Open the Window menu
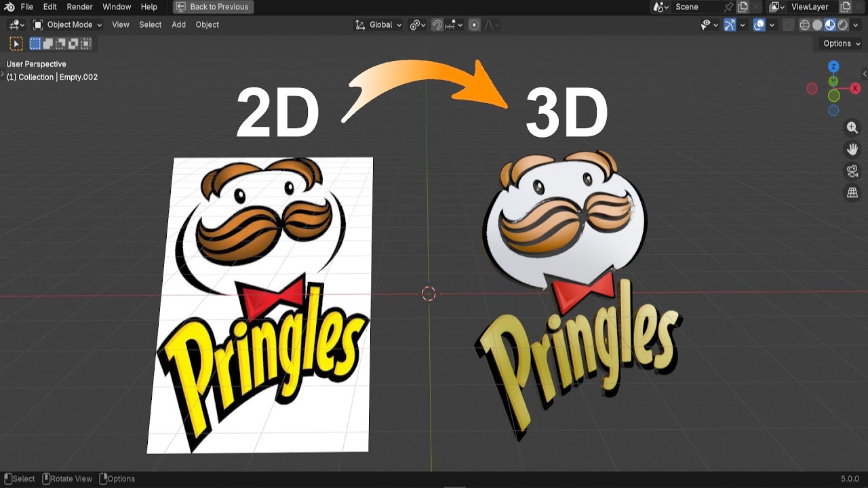 pos(117,7)
